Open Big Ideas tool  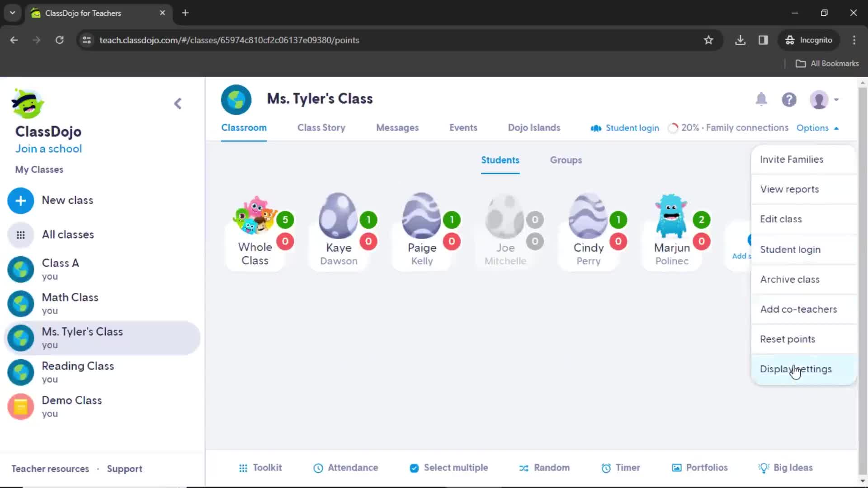tap(785, 468)
